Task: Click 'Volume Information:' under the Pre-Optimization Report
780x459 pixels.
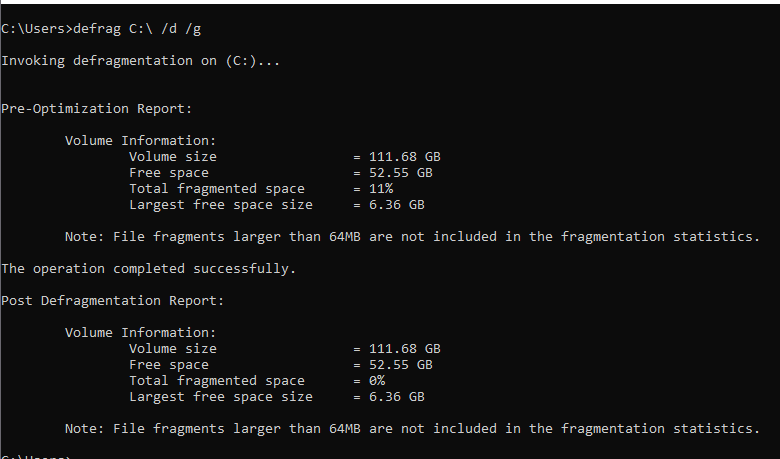Action: click(140, 141)
